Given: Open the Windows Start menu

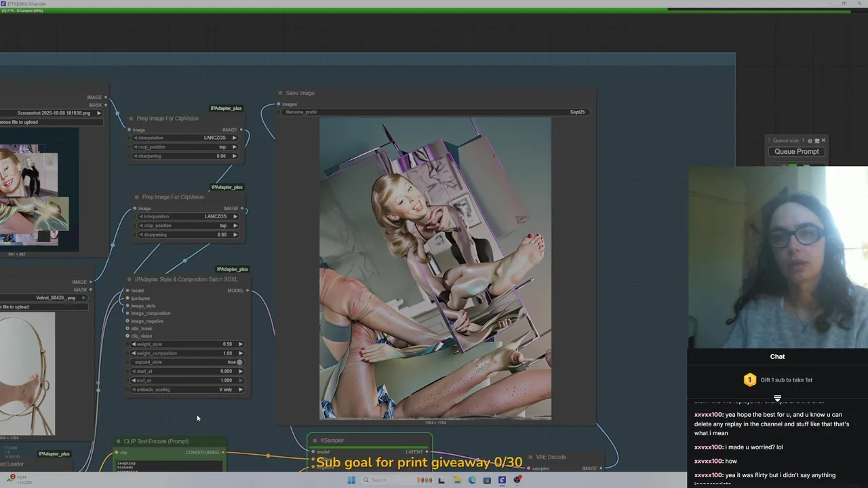Looking at the screenshot, I should pyautogui.click(x=351, y=481).
